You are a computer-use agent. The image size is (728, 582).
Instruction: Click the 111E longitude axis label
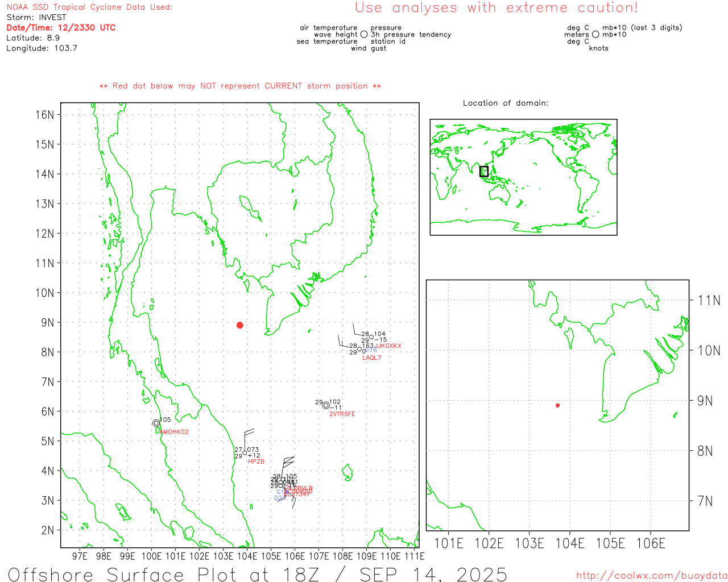[414, 556]
